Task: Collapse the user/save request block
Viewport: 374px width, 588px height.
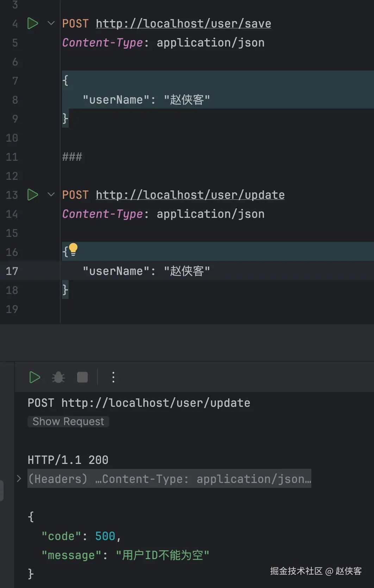Action: click(51, 24)
